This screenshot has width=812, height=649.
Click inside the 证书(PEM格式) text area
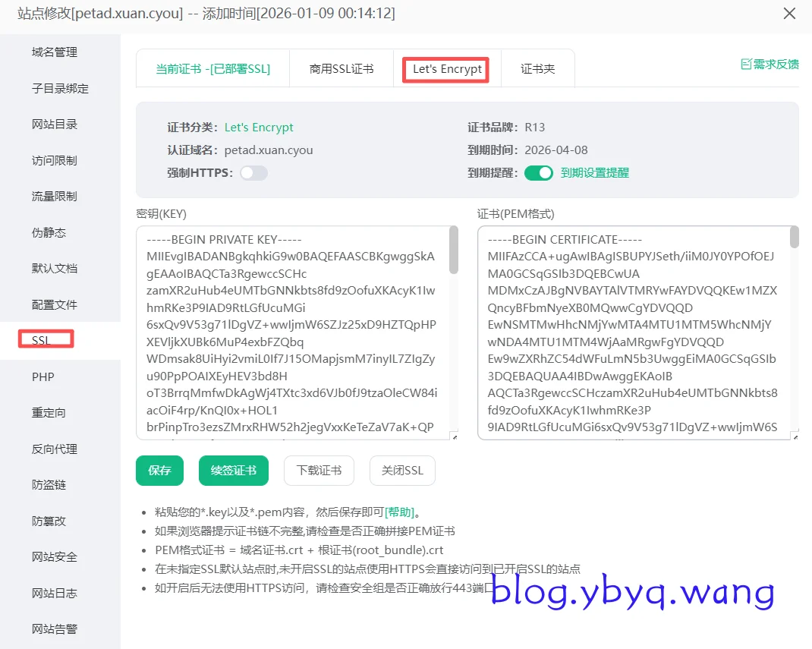click(632, 332)
